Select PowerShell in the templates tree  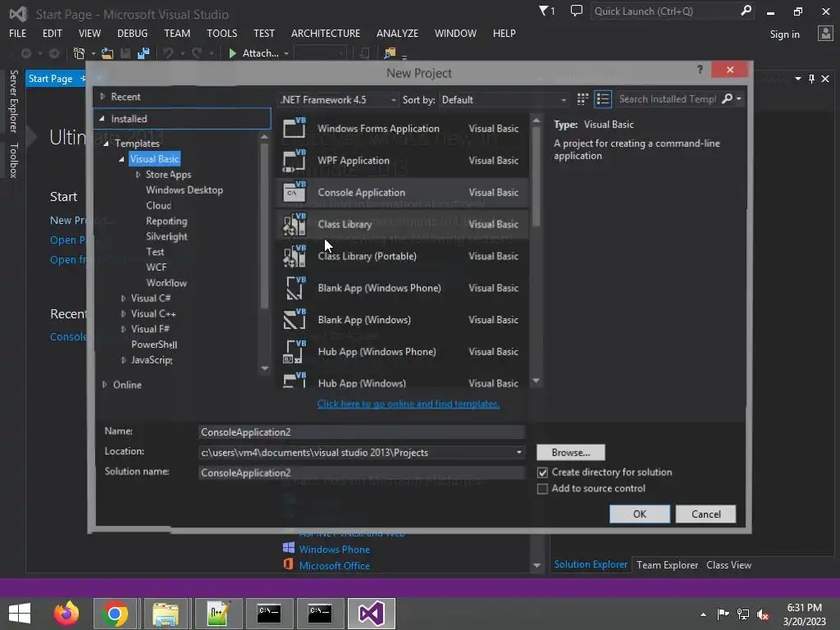[x=154, y=345]
